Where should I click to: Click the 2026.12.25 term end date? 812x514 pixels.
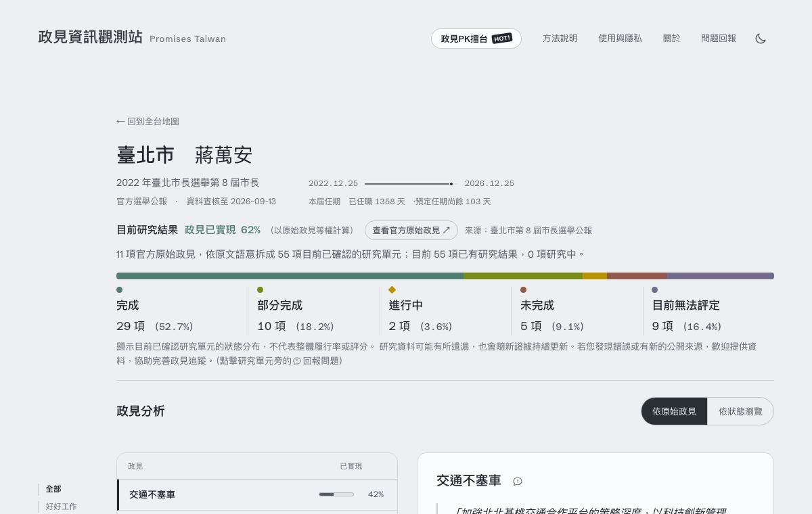(x=489, y=183)
